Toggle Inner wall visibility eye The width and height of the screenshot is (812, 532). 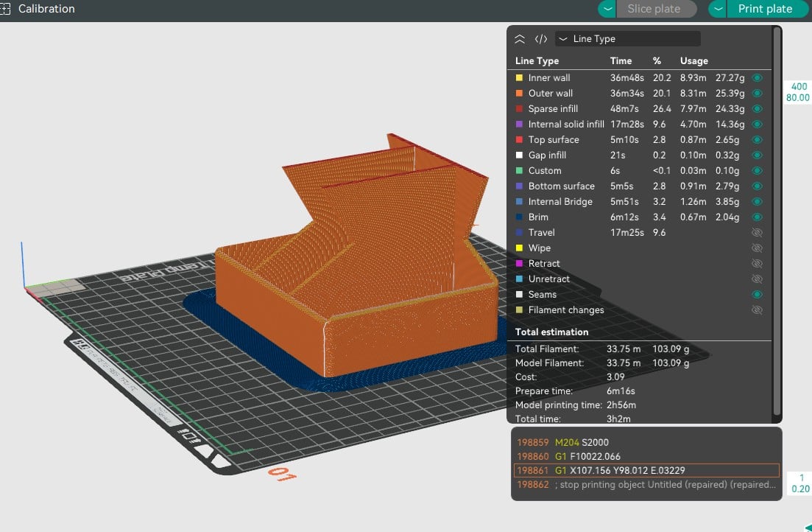click(x=757, y=78)
